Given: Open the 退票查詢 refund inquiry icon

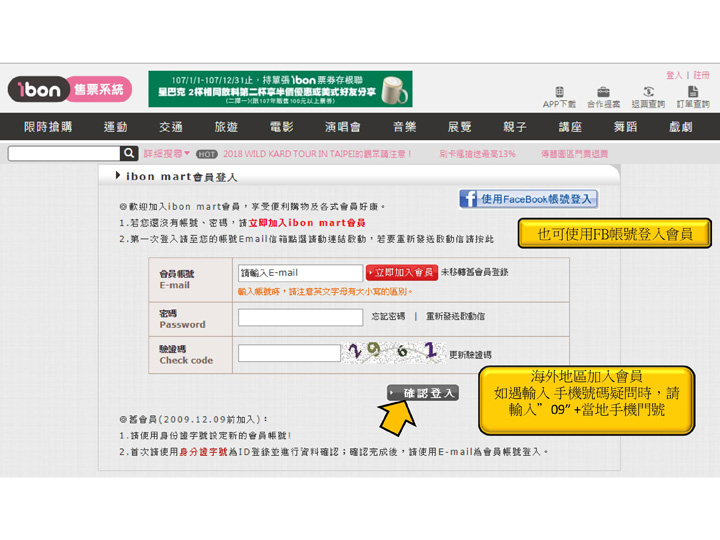Looking at the screenshot, I should 648,96.
